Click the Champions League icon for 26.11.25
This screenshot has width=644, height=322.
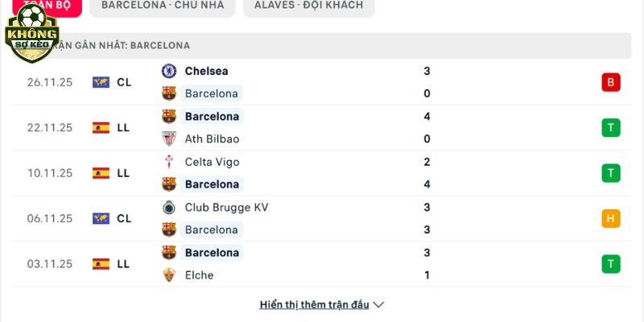pyautogui.click(x=101, y=82)
